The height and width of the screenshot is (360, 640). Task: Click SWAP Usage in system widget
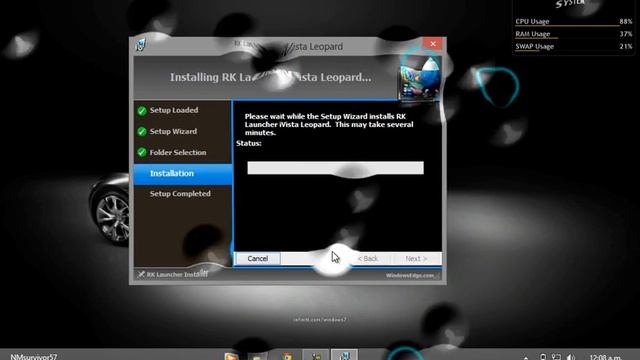[534, 47]
